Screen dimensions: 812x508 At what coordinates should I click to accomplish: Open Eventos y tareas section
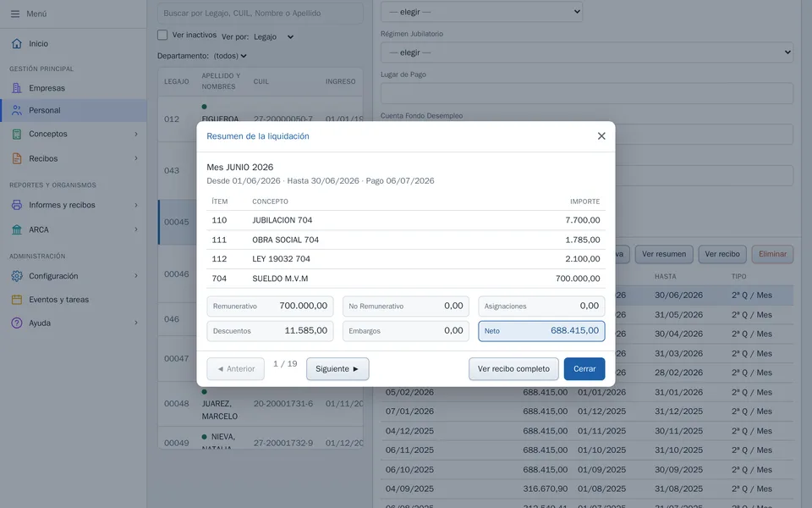tap(74, 300)
